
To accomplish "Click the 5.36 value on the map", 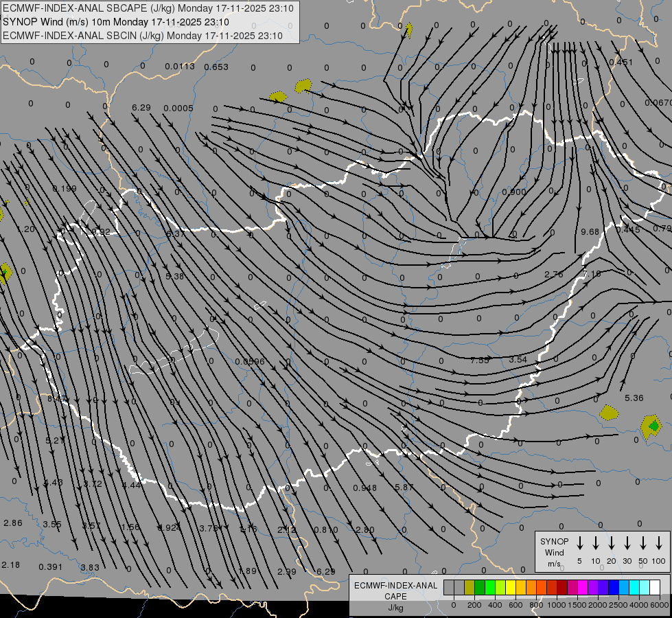I will point(634,398).
